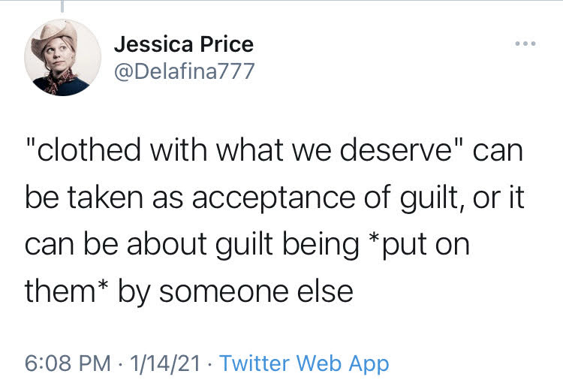
Task: Click the cowboy hat in the profile picture
Action: (64, 35)
